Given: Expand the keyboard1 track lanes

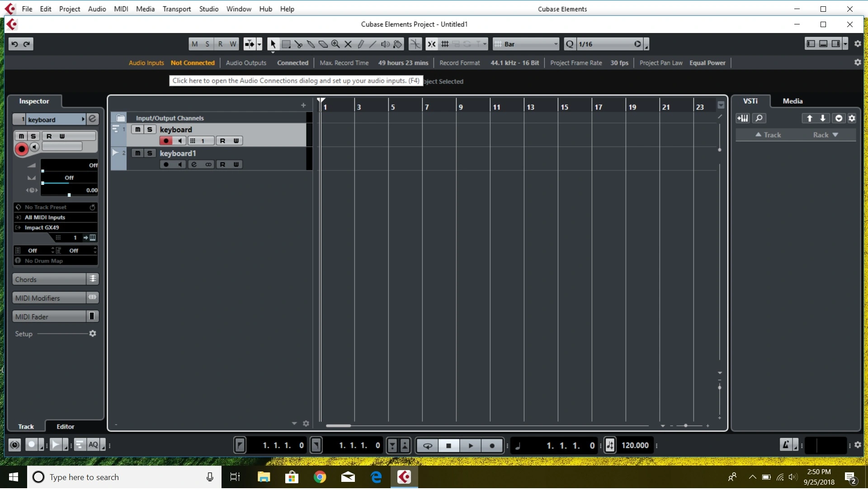Looking at the screenshot, I should tap(115, 153).
